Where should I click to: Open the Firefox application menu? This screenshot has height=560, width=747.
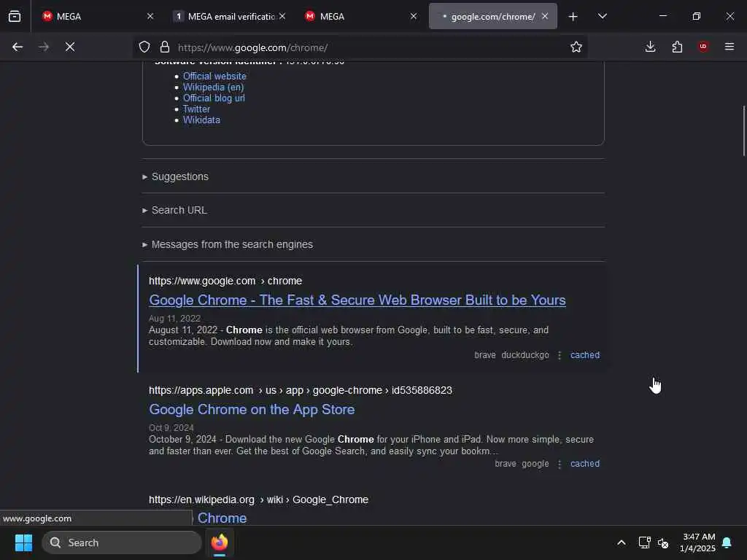coord(729,47)
